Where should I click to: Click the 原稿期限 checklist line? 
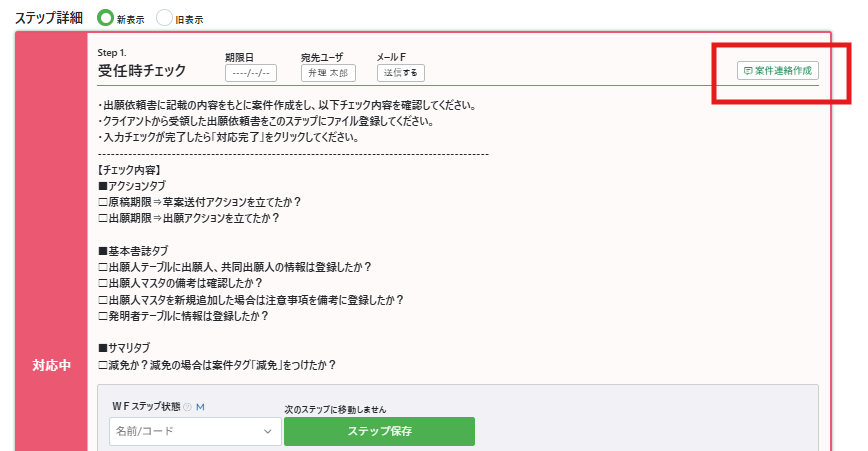pyautogui.click(x=200, y=202)
